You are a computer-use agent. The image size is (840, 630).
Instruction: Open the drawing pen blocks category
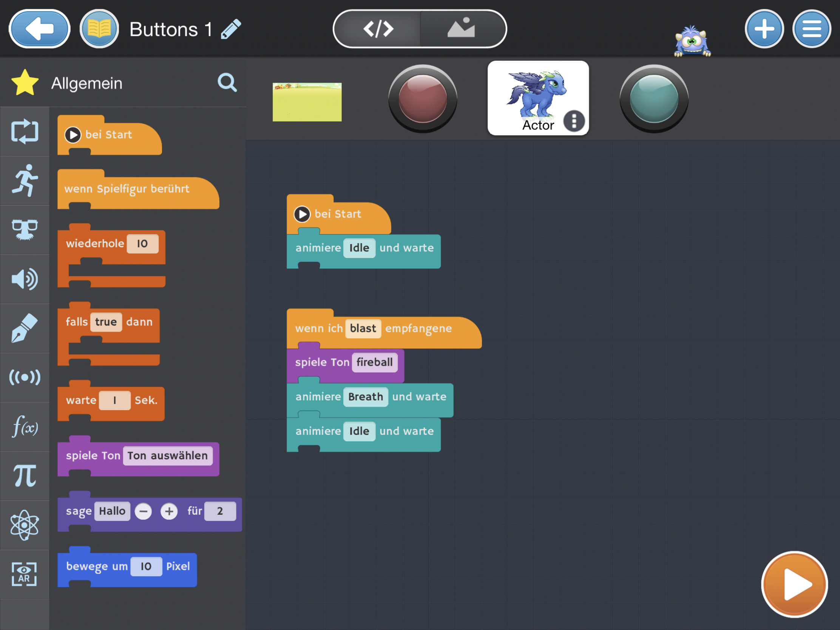click(25, 329)
